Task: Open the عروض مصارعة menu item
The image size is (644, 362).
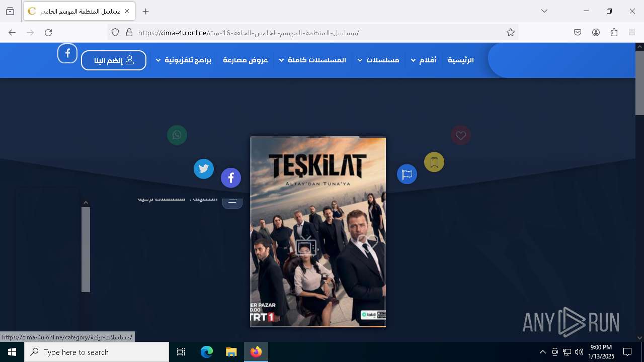Action: click(x=246, y=60)
